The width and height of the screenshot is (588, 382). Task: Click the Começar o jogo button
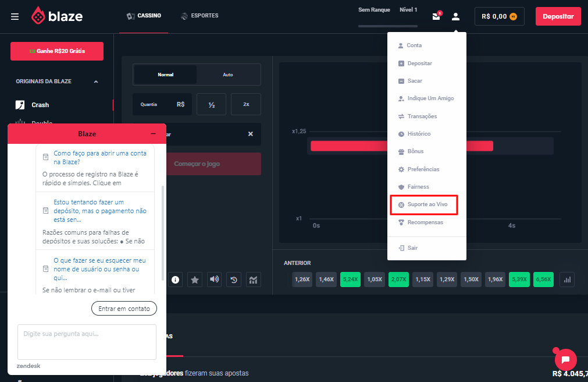(213, 164)
